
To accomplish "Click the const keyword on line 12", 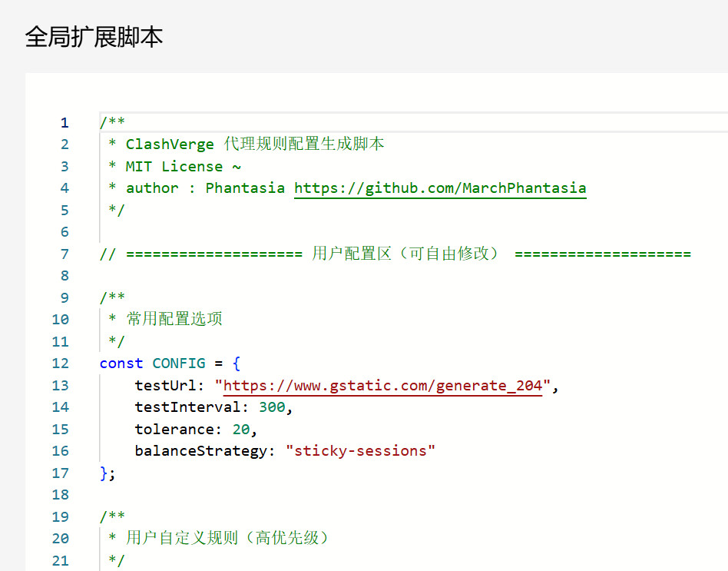I will click(x=121, y=364).
